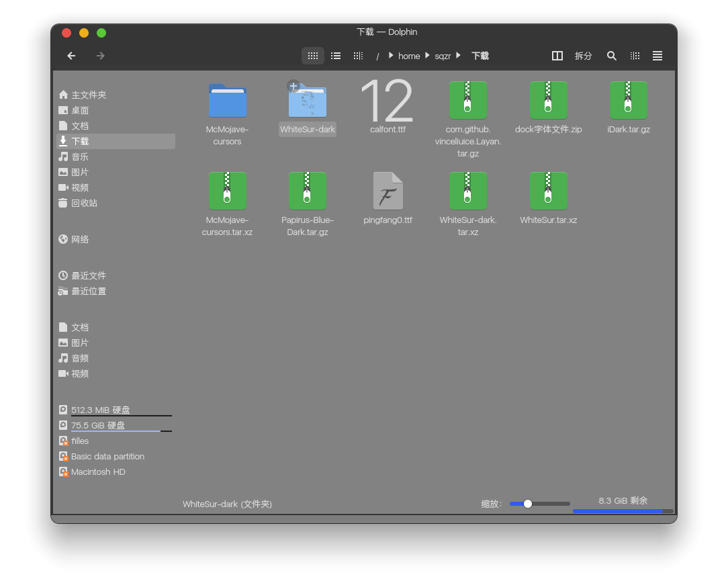Click status text WhiteSur-dark (文件夹)
Screen dimensions: 728x581
click(227, 504)
